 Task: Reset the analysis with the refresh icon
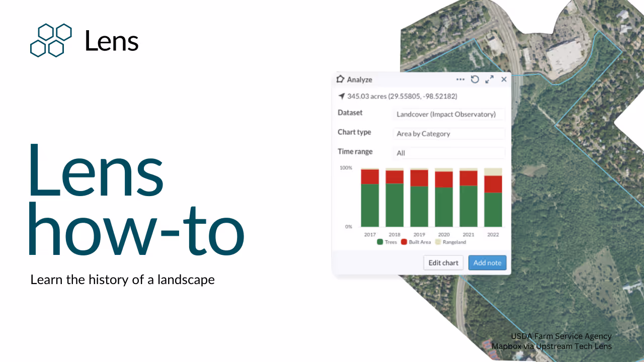click(474, 79)
